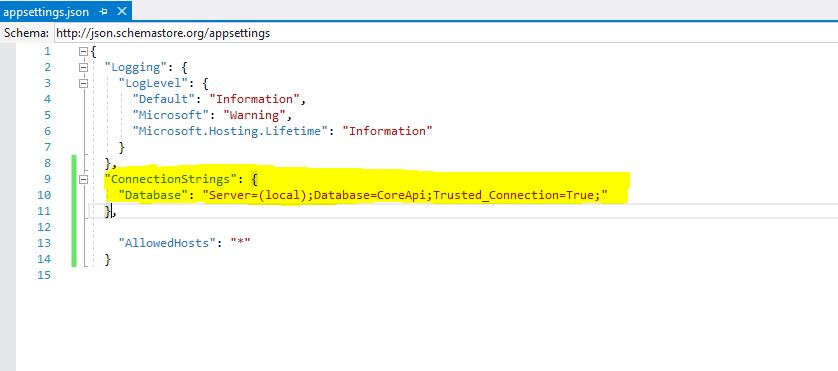This screenshot has height=371, width=838.
Task: Click the Server=(local) connection string value
Action: [x=406, y=195]
